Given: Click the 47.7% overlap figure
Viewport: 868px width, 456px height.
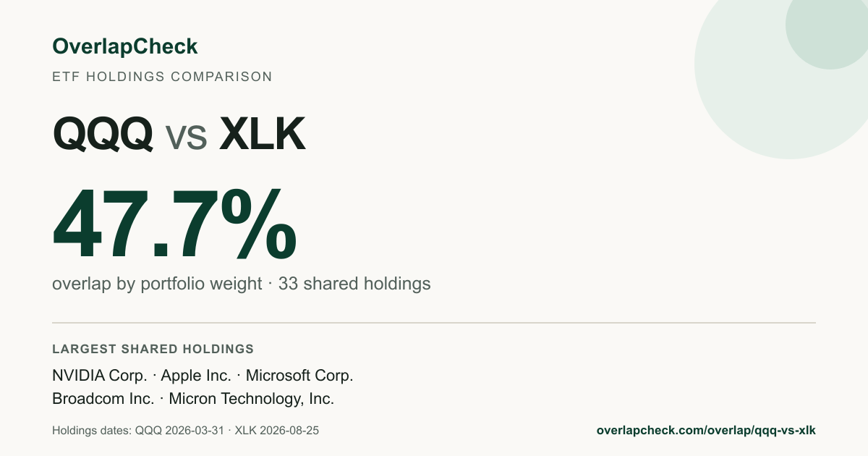Looking at the screenshot, I should 174,224.
